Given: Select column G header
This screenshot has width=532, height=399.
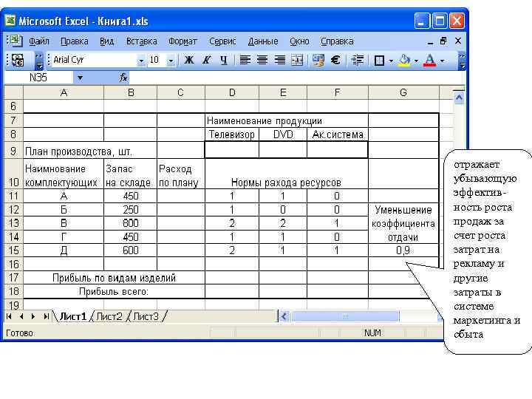Looking at the screenshot, I should [x=403, y=92].
